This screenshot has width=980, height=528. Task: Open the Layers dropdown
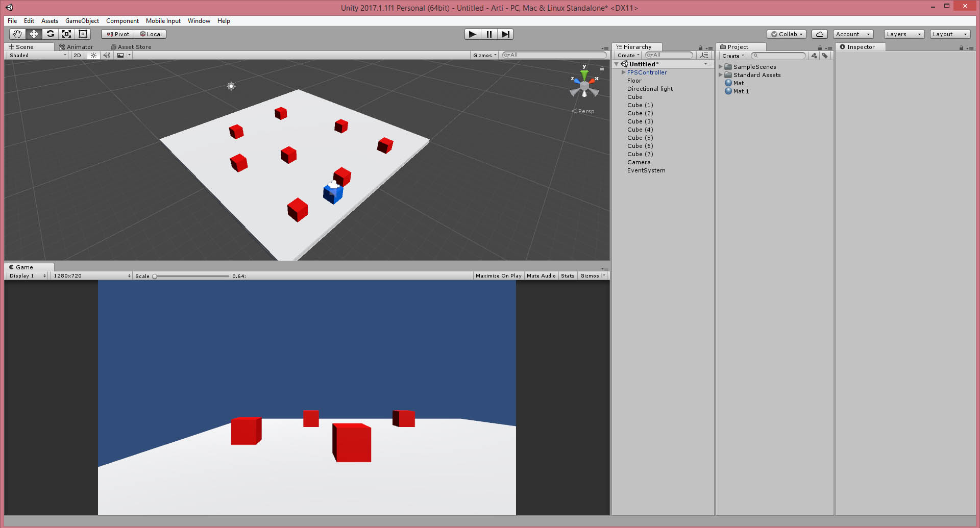[904, 34]
